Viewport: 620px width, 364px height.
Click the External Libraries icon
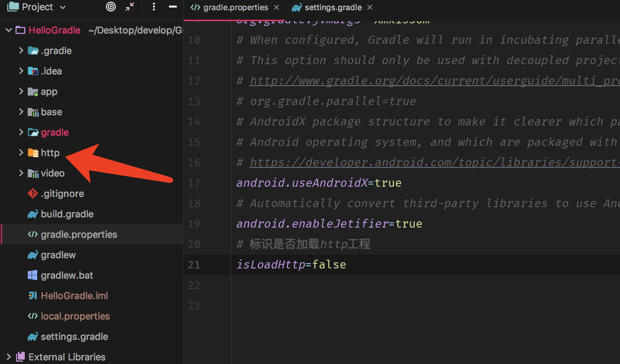tap(21, 357)
